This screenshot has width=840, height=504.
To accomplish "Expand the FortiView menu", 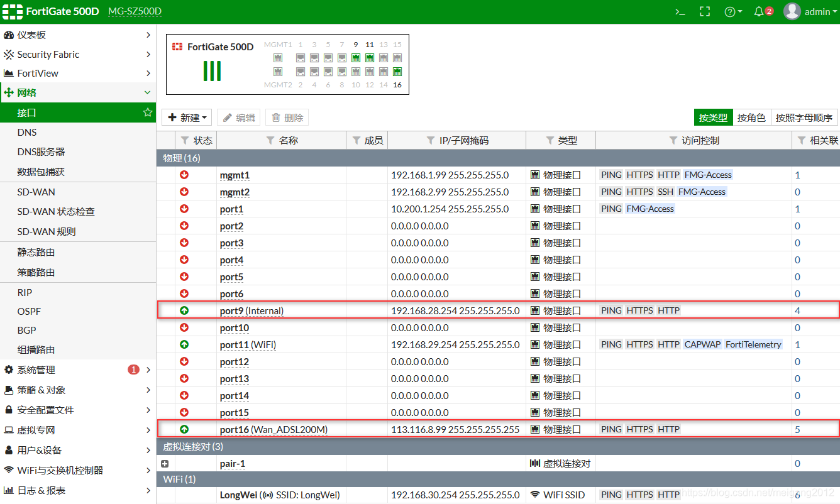I will (x=78, y=73).
